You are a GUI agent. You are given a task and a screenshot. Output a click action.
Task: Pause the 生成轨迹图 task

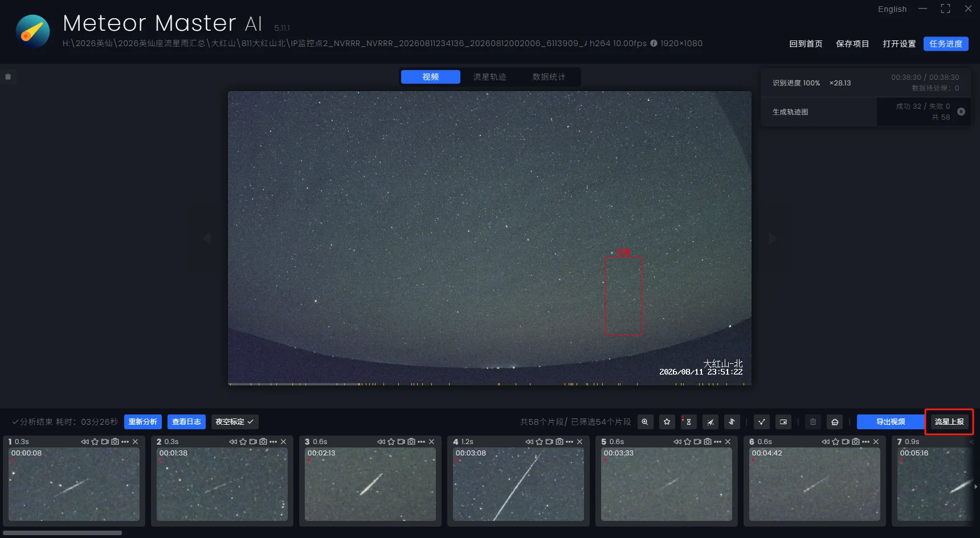pyautogui.click(x=961, y=112)
